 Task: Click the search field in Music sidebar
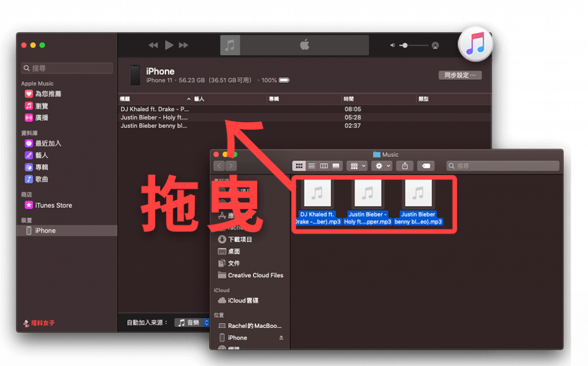(x=67, y=68)
